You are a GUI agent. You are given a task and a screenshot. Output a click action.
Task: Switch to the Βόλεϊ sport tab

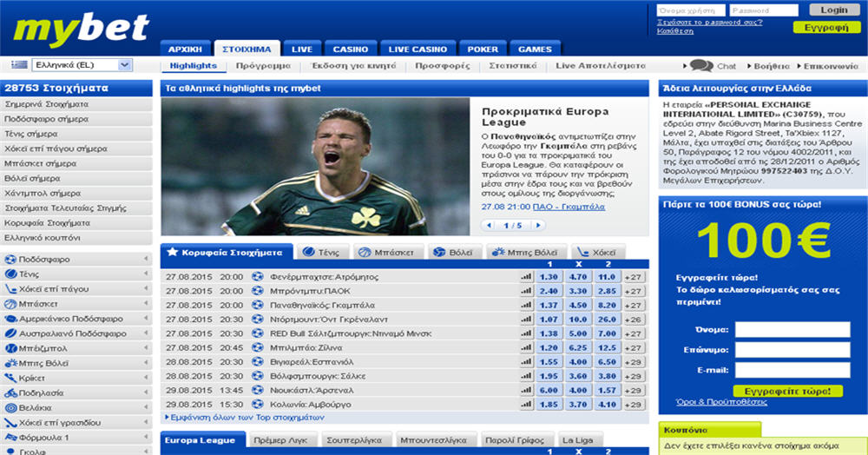(454, 253)
